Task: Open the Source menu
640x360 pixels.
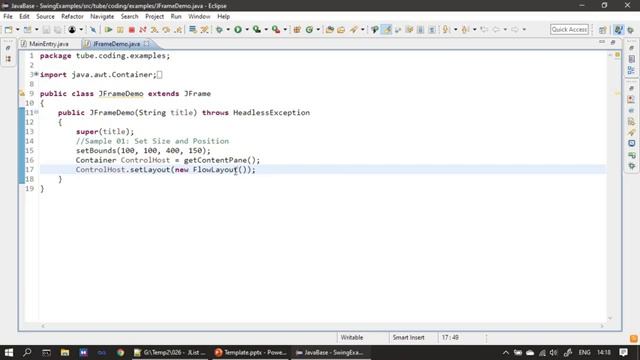Action: point(45,16)
